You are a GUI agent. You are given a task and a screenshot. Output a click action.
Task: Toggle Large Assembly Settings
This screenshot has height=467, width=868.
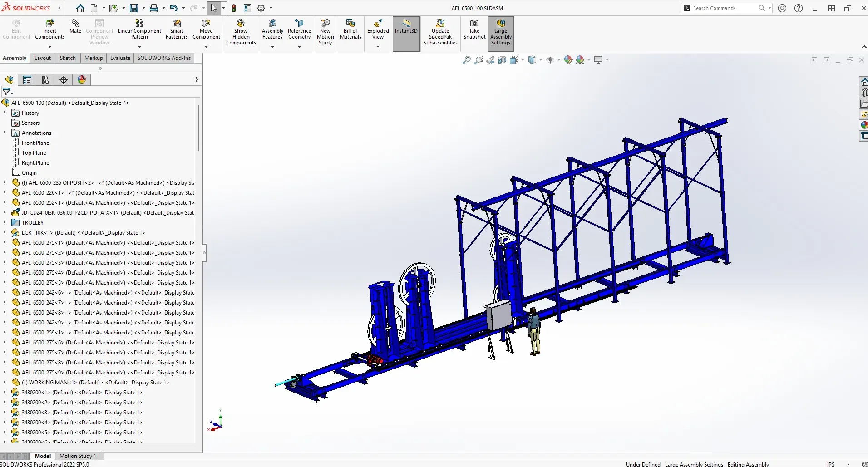point(500,32)
